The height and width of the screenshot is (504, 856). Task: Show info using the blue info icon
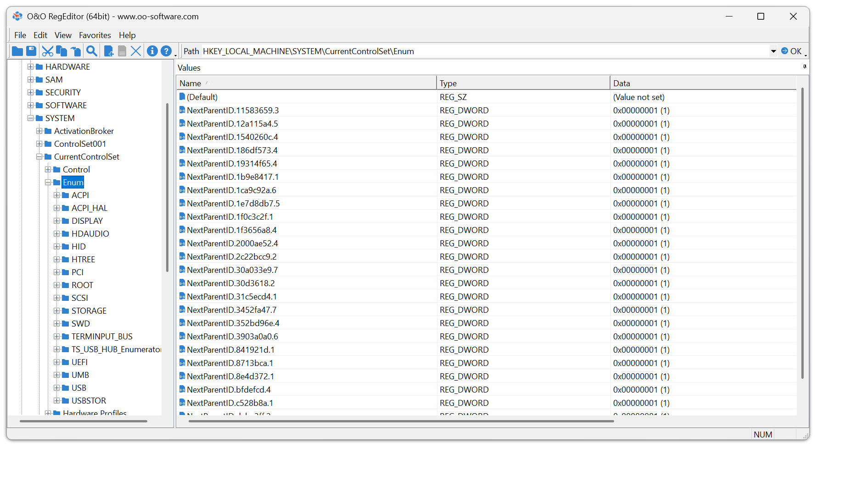click(x=152, y=51)
